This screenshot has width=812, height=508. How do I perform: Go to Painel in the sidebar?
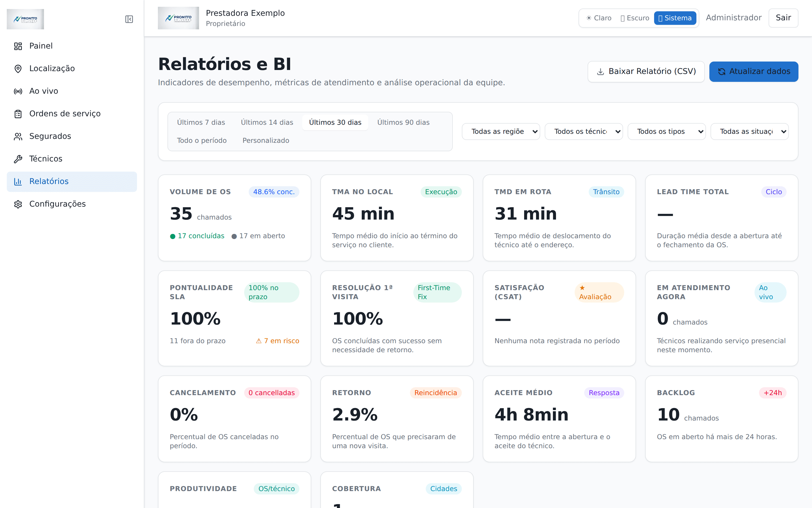click(72, 46)
